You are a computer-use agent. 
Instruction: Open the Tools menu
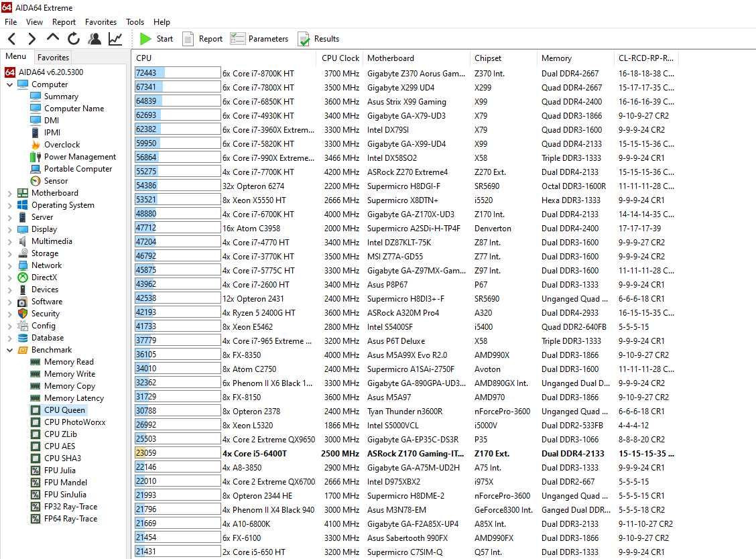[x=135, y=21]
